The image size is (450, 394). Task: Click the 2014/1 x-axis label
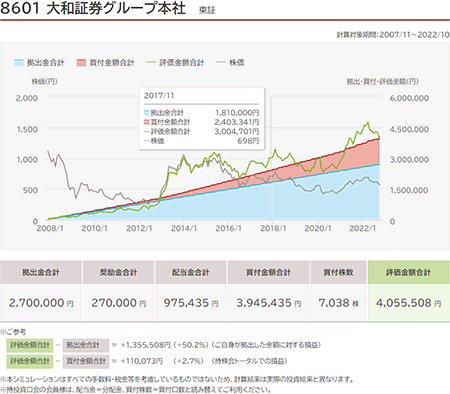[184, 228]
